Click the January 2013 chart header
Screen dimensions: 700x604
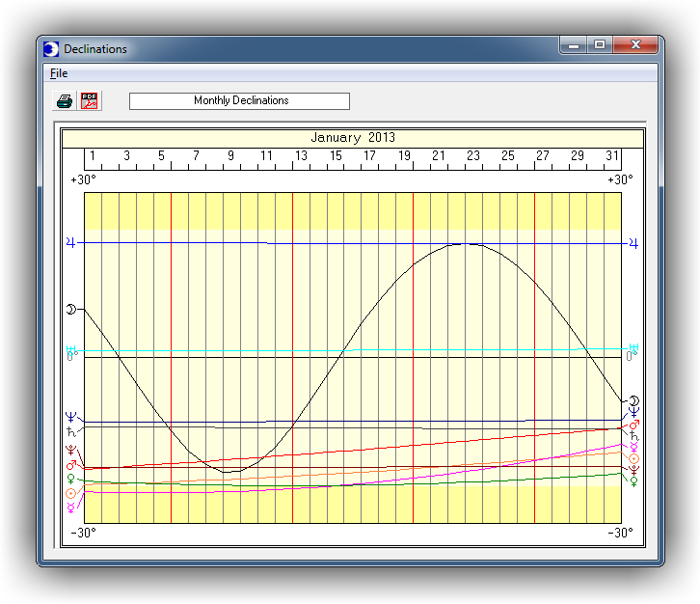pyautogui.click(x=353, y=137)
